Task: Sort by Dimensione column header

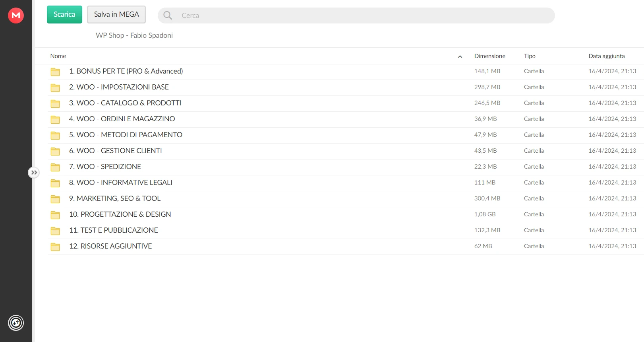Action: (x=490, y=56)
